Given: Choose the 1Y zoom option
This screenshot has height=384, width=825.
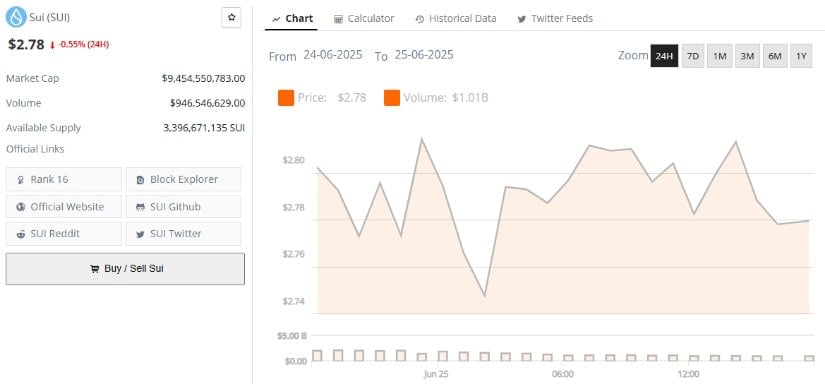Looking at the screenshot, I should 801,56.
